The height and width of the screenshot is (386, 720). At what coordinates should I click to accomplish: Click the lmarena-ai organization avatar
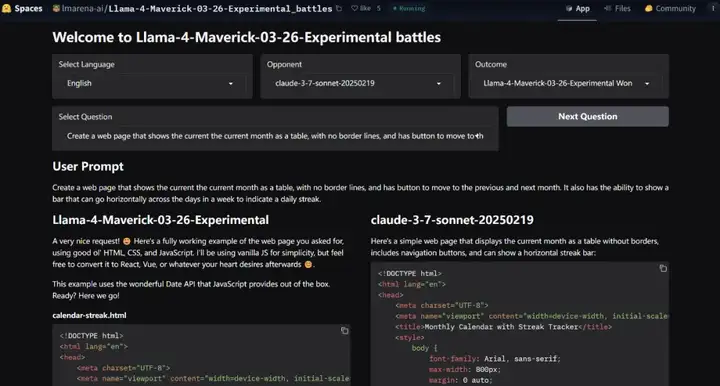(x=56, y=8)
